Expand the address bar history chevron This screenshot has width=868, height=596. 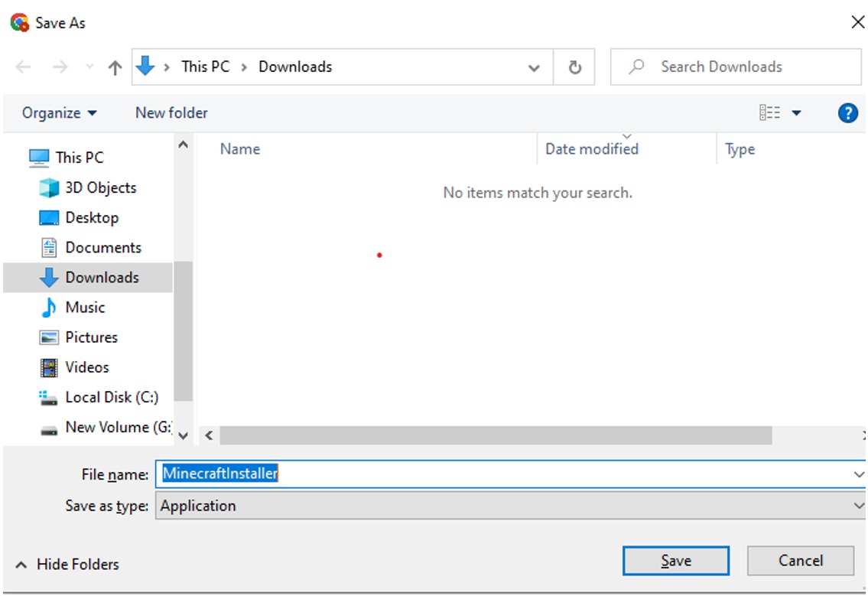[533, 67]
